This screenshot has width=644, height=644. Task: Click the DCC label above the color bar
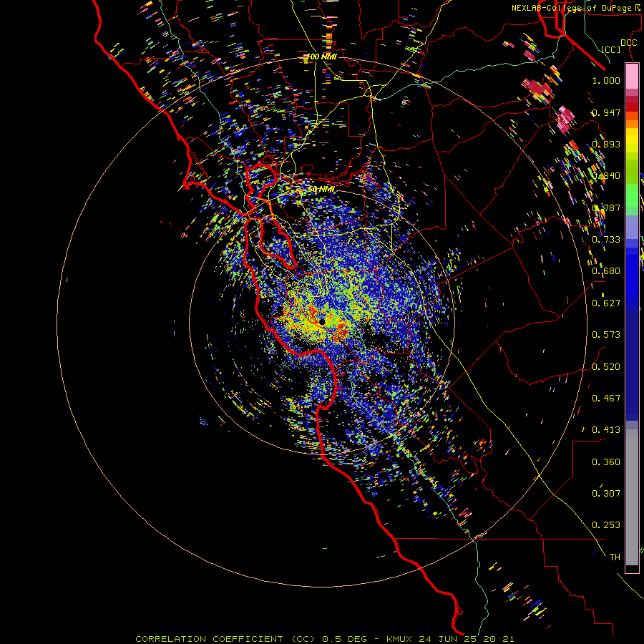[628, 43]
